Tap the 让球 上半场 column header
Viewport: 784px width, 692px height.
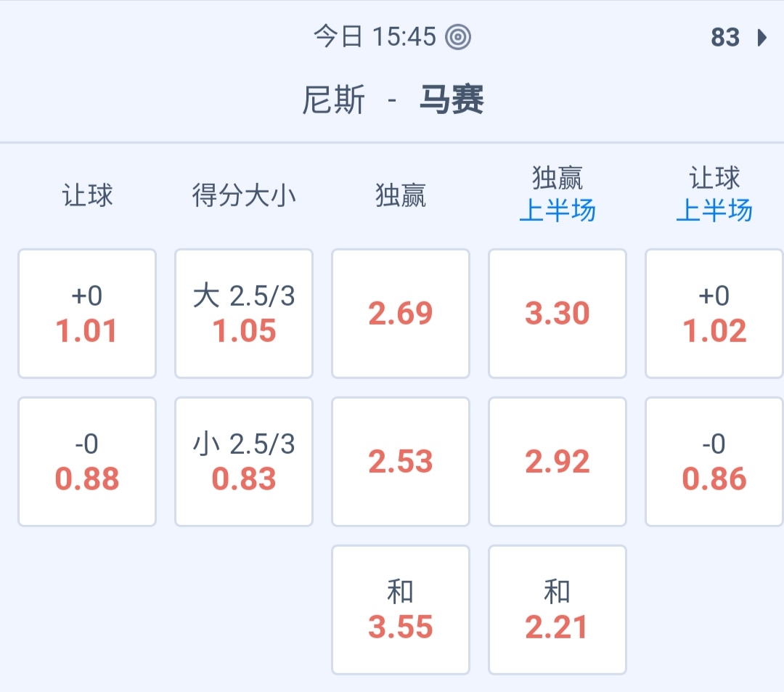[714, 195]
